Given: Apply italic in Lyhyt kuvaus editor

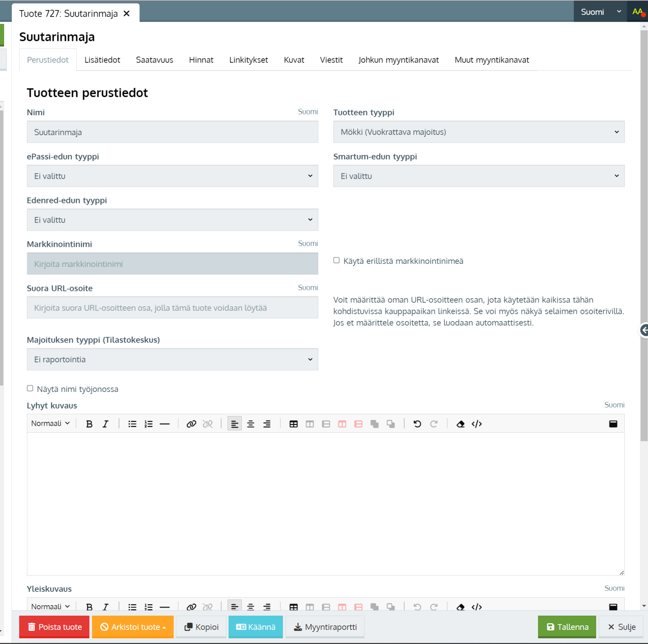Looking at the screenshot, I should pos(106,424).
